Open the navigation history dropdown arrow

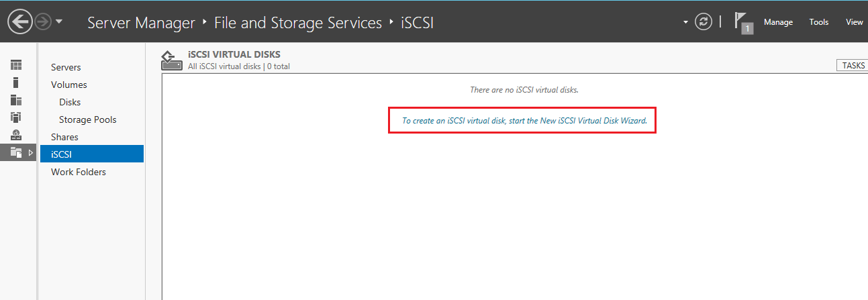point(59,22)
